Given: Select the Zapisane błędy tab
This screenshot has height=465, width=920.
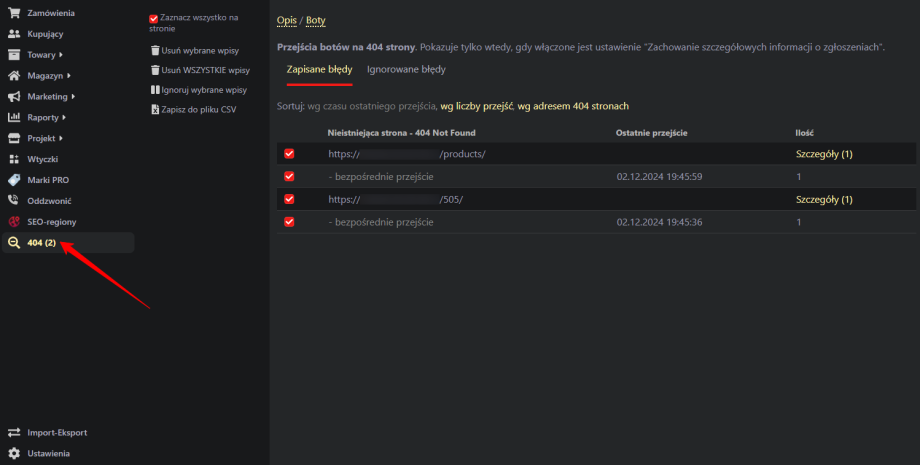Looking at the screenshot, I should (319, 70).
